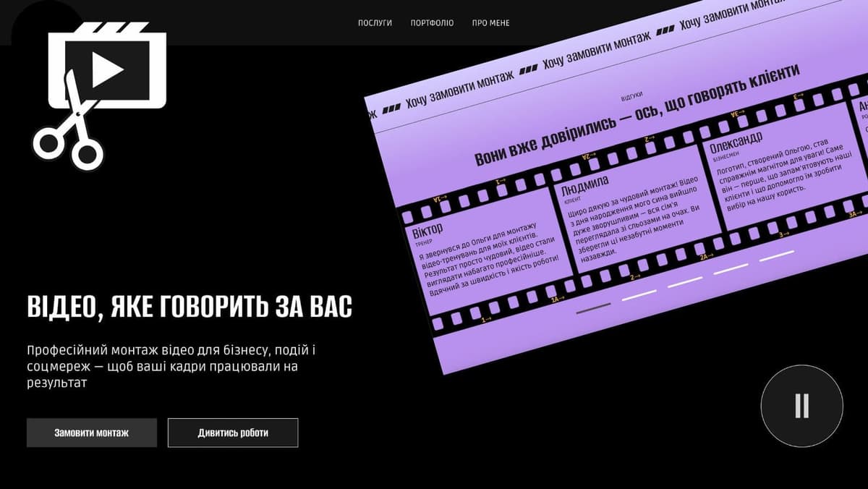Select the first dark carousel indicator dash
The width and height of the screenshot is (868, 489).
pyautogui.click(x=593, y=308)
